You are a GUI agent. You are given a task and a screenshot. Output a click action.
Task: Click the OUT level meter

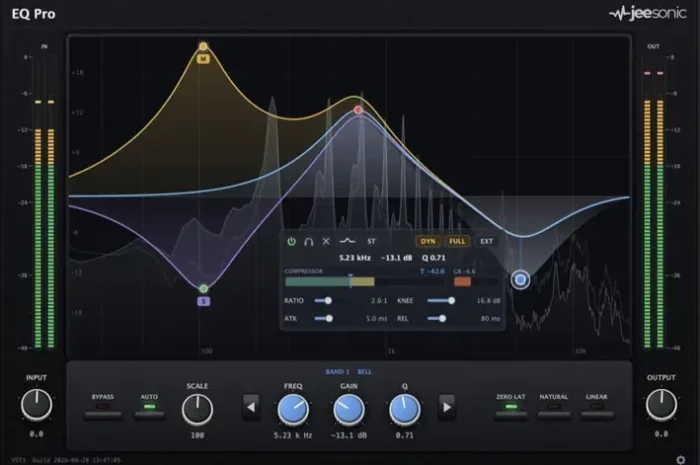[x=654, y=201]
